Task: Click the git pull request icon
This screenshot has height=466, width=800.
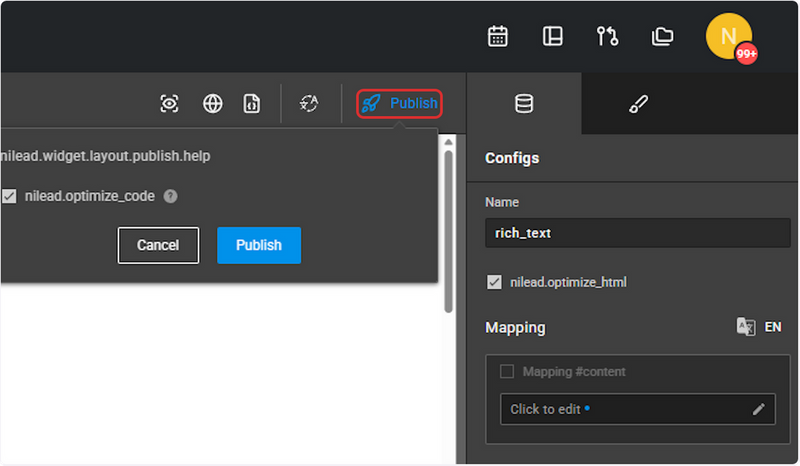Action: click(607, 36)
